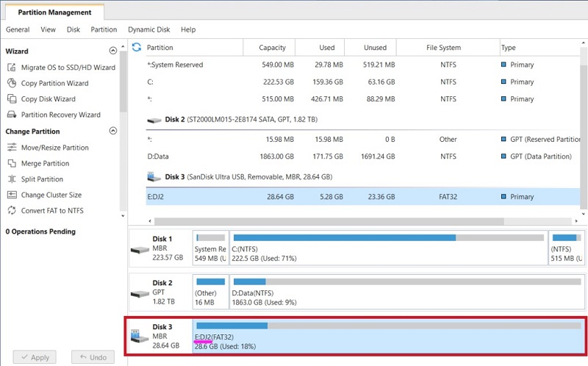The image size is (588, 366).
Task: Click the Merge Partition icon
Action: [12, 163]
